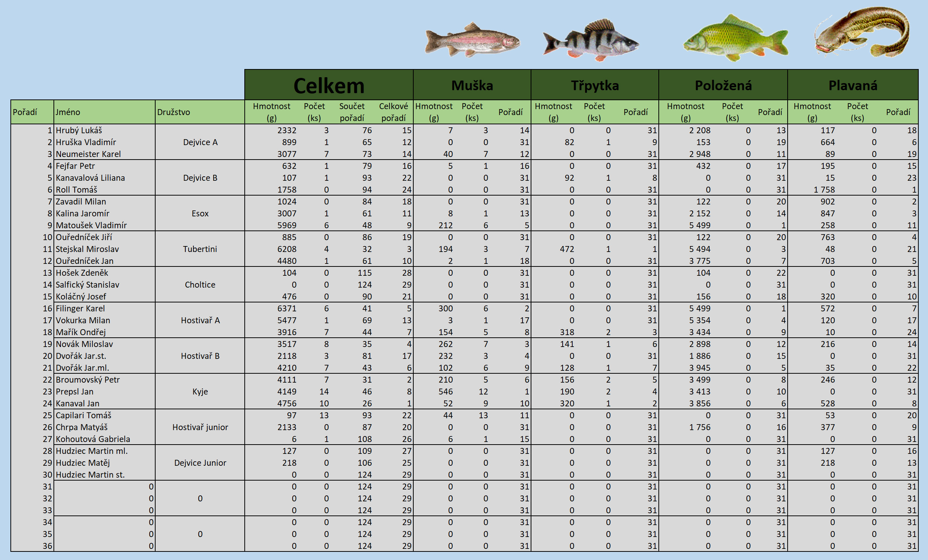This screenshot has width=928, height=560.
Task: Select the name Kanaval Jan
Action: pos(78,403)
